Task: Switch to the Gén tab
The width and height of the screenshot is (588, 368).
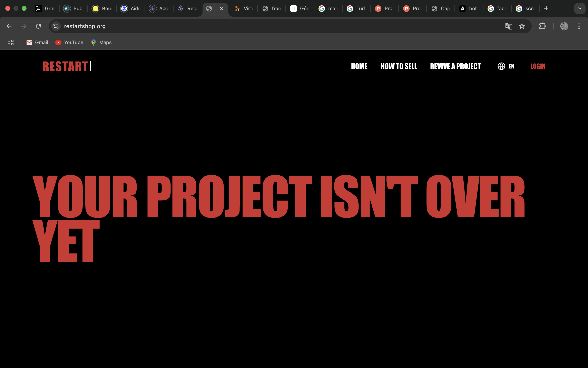Action: click(300, 9)
